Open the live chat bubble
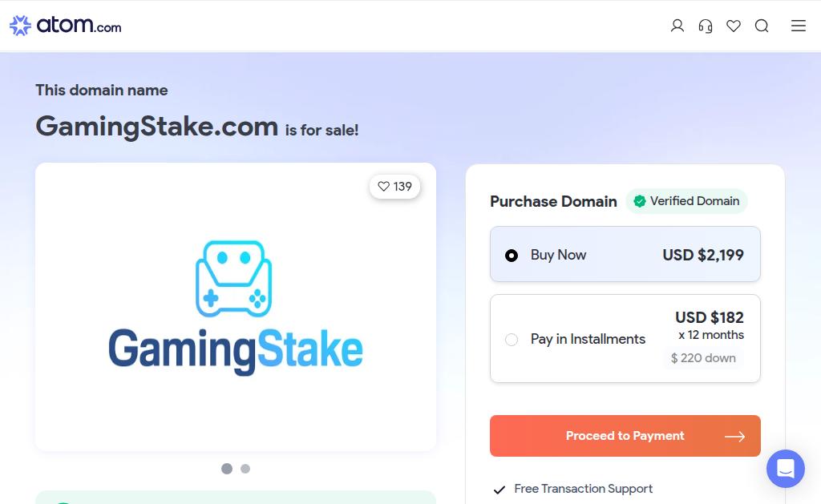This screenshot has width=821, height=504. click(786, 469)
